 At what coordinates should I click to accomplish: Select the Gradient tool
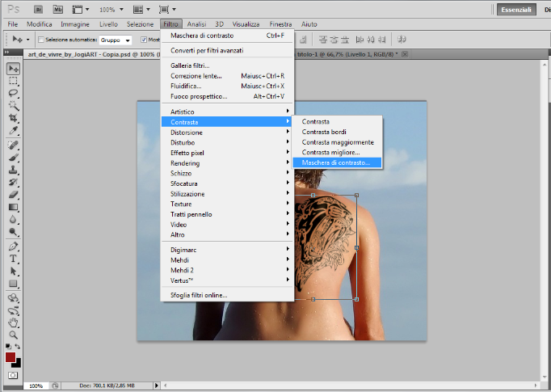pos(13,207)
